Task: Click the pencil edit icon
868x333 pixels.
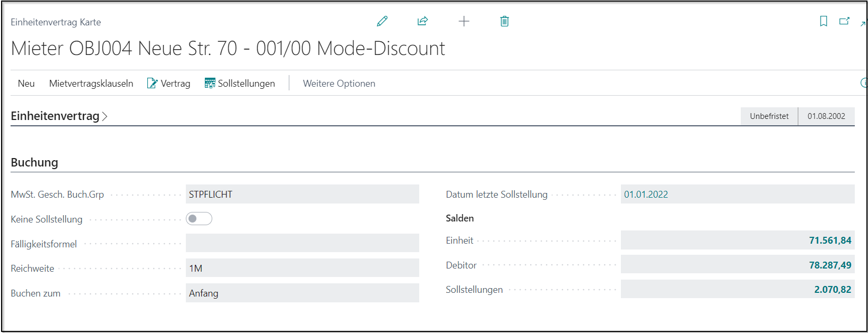Action: 382,21
